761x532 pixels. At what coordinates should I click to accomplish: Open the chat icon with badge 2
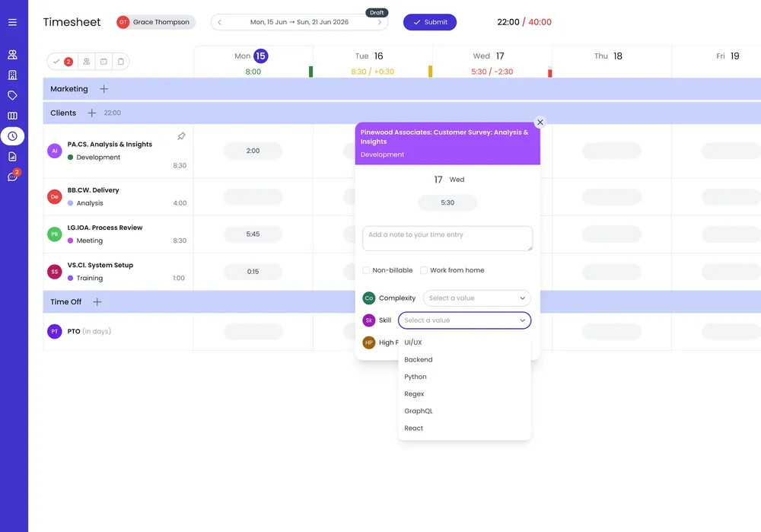[13, 177]
